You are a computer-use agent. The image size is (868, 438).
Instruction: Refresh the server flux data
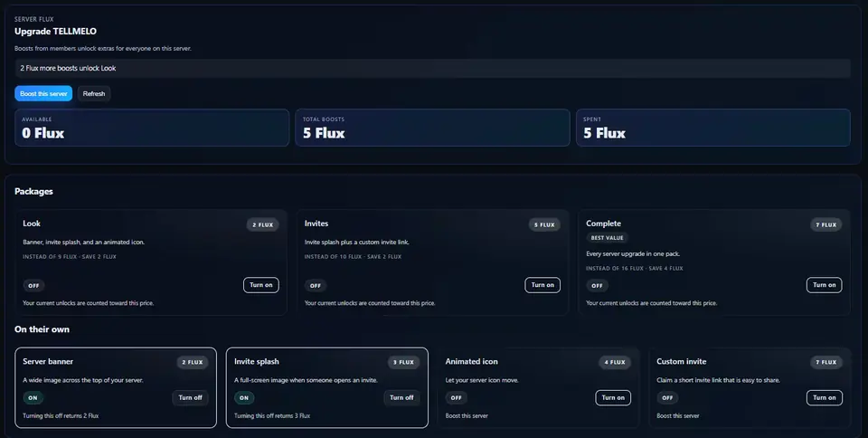point(94,93)
